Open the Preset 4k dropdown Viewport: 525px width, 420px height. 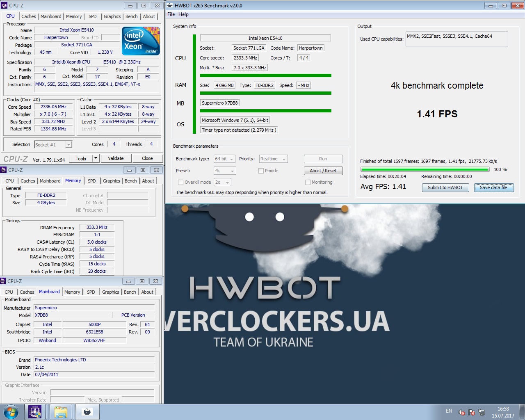(x=225, y=171)
